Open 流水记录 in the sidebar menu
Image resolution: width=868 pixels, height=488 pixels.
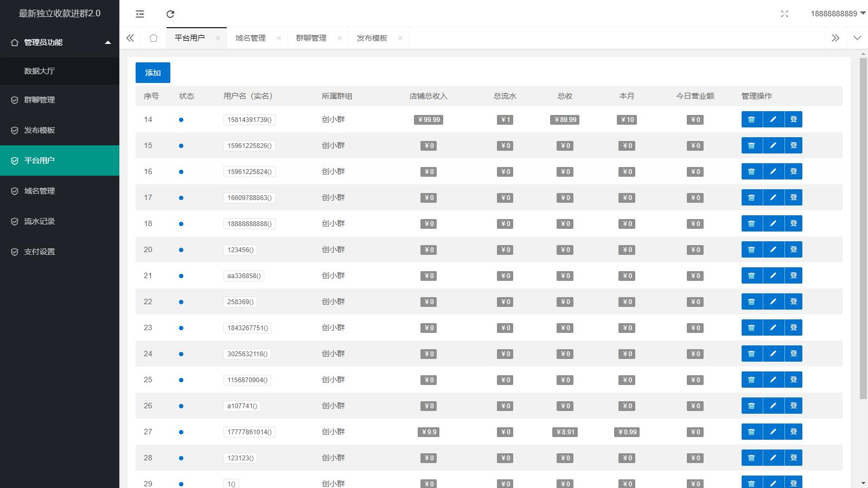pyautogui.click(x=40, y=221)
